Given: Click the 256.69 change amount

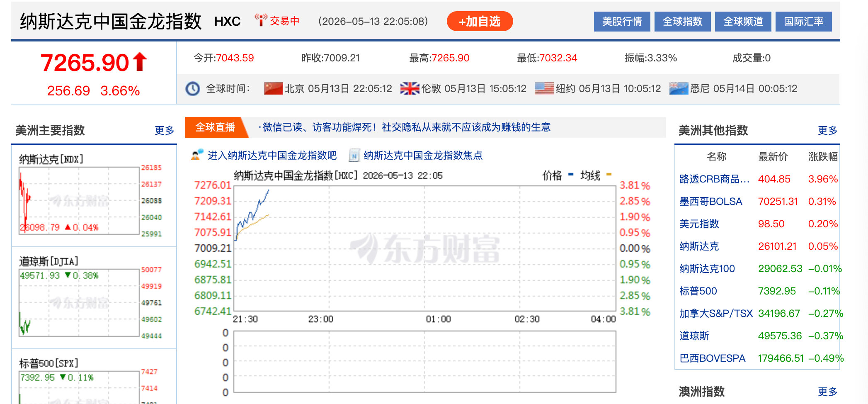Looking at the screenshot, I should tap(68, 91).
